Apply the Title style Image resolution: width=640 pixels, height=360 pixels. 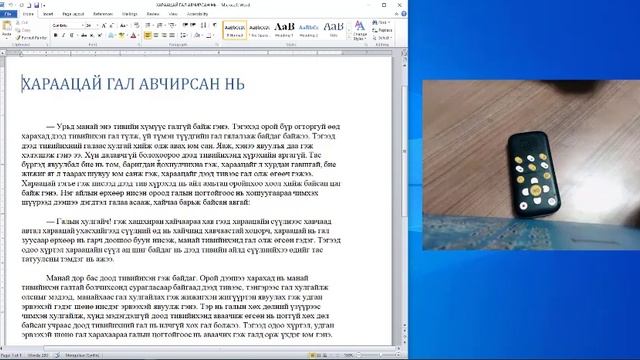(x=333, y=30)
